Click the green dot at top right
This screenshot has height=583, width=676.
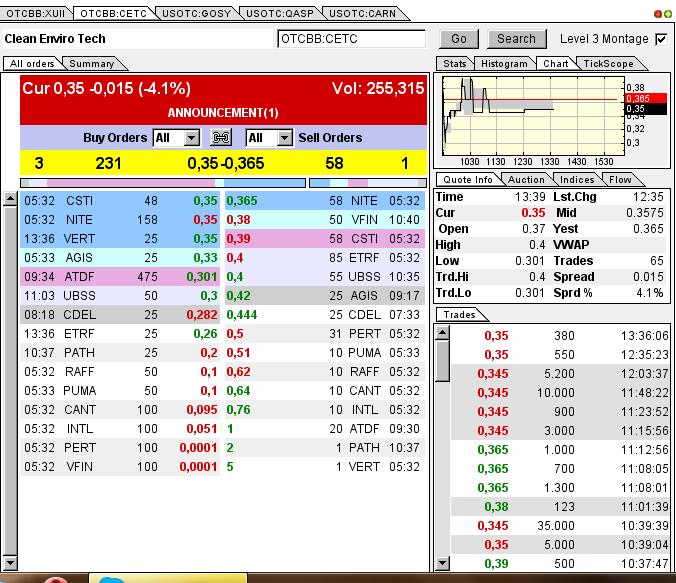(x=668, y=14)
